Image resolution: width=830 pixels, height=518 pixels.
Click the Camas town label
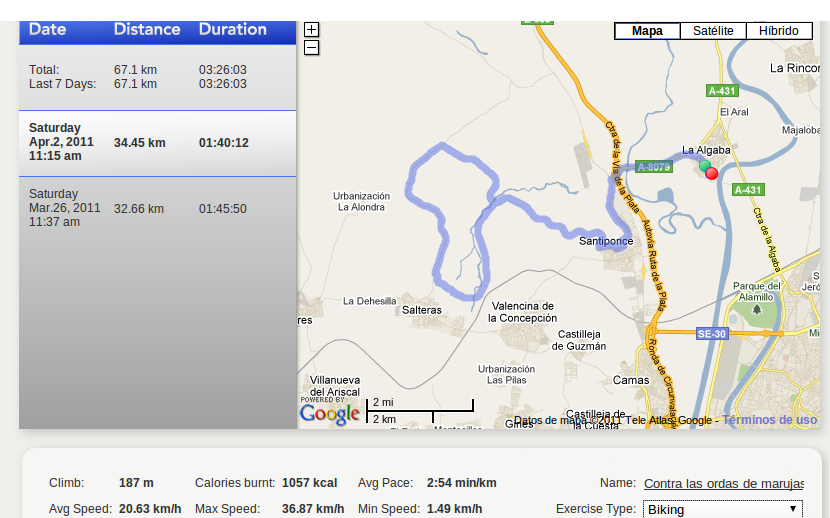pyautogui.click(x=631, y=380)
